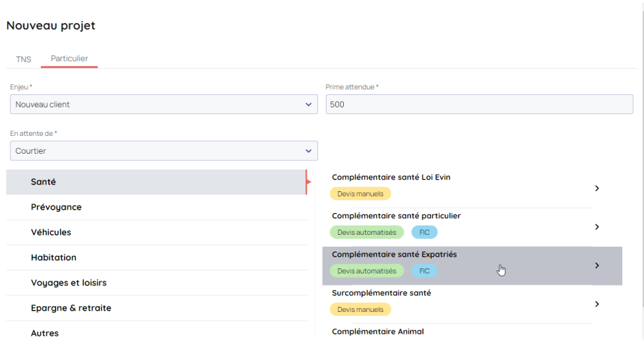The height and width of the screenshot is (341, 644).
Task: Open the Epargne & retraite category
Action: click(156, 308)
